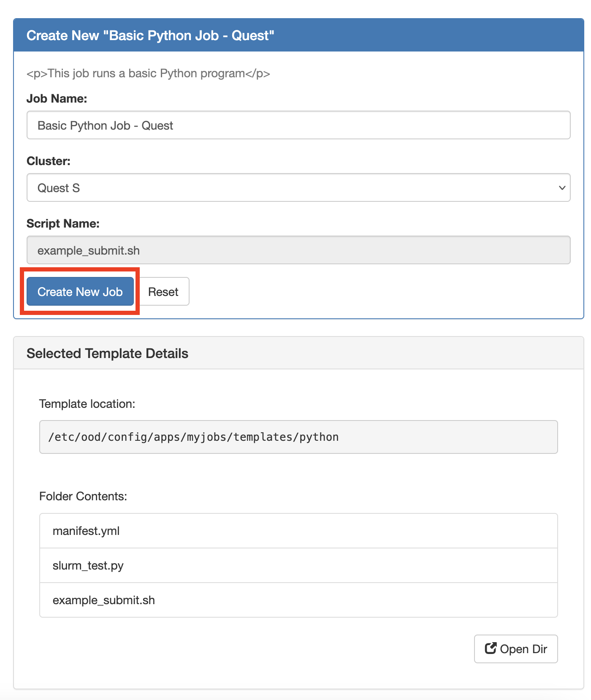Image resolution: width=591 pixels, height=700 pixels.
Task: Focus the Job Name input field
Action: (298, 125)
